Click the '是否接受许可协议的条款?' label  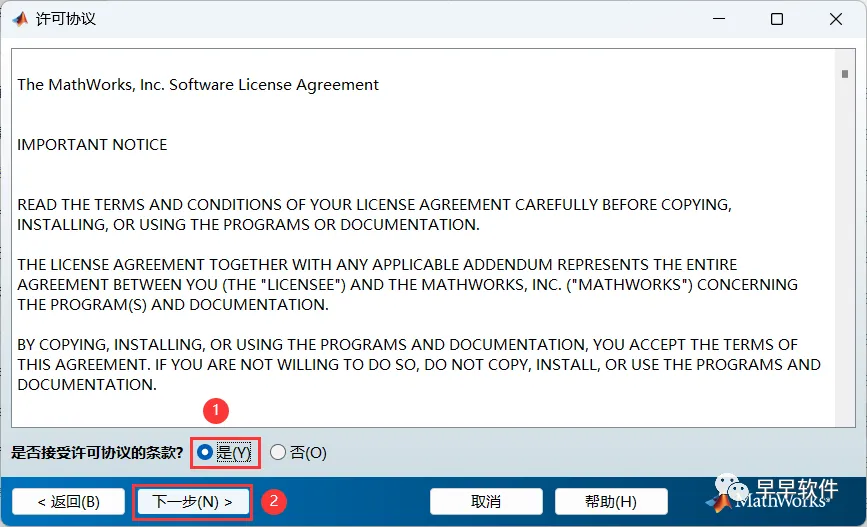[97, 453]
